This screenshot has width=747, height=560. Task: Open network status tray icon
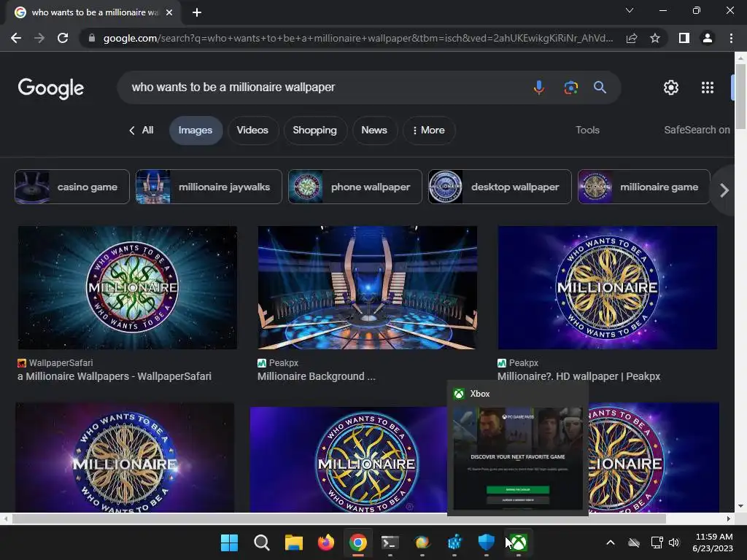point(657,542)
